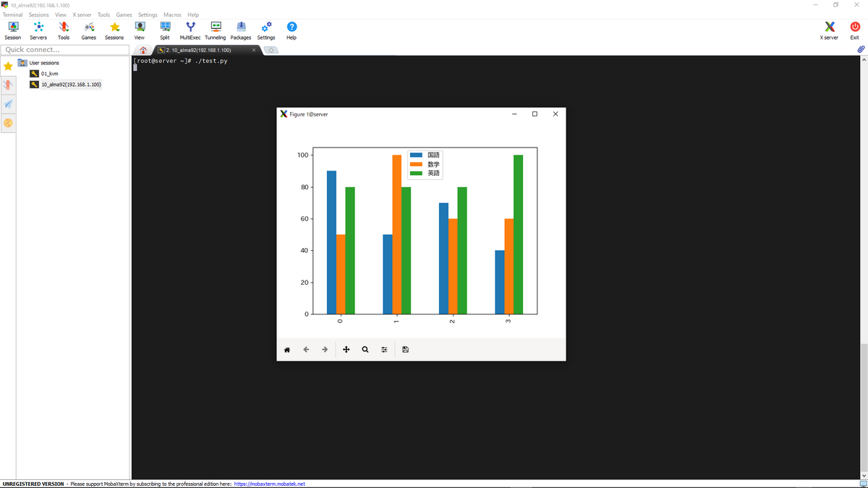This screenshot has height=488, width=868.
Task: Select the star favorites sidebar tab
Action: (8, 66)
